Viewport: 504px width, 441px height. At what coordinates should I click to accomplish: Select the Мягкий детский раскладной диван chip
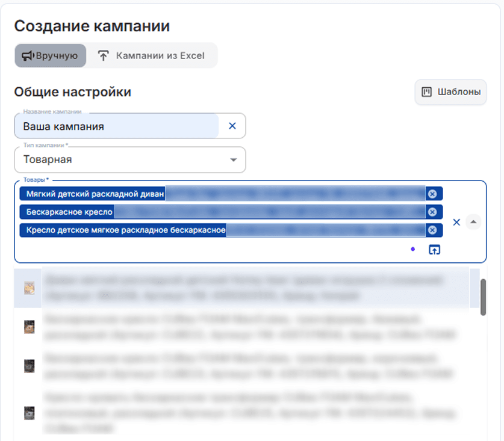click(x=231, y=194)
